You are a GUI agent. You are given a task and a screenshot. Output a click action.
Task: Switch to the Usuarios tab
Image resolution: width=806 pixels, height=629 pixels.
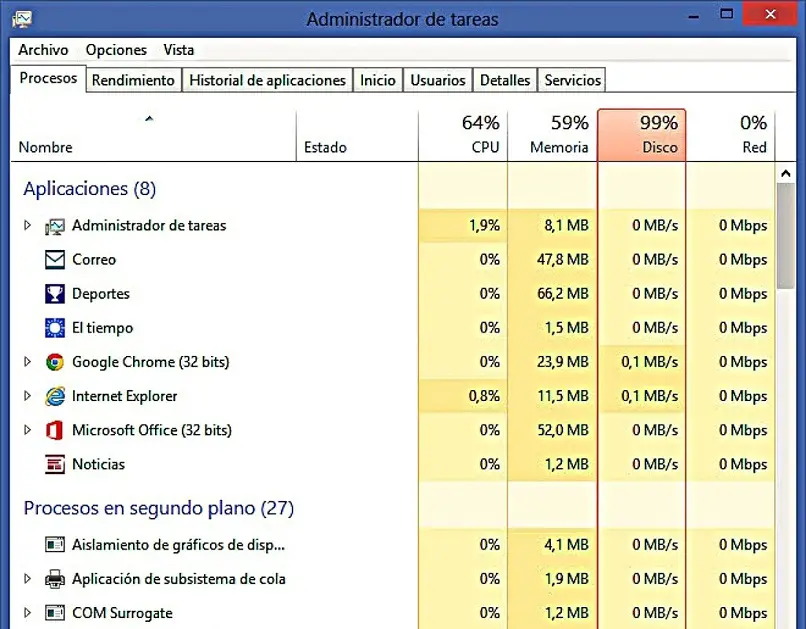coord(438,80)
